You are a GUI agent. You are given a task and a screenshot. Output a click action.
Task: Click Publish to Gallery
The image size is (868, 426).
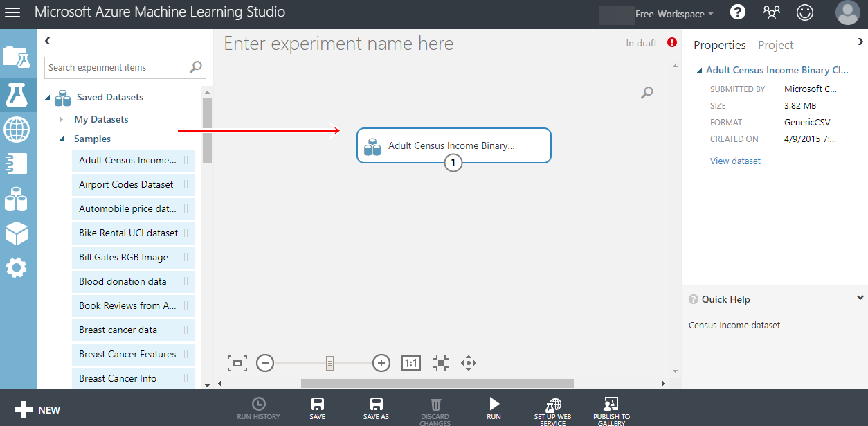[611, 411]
